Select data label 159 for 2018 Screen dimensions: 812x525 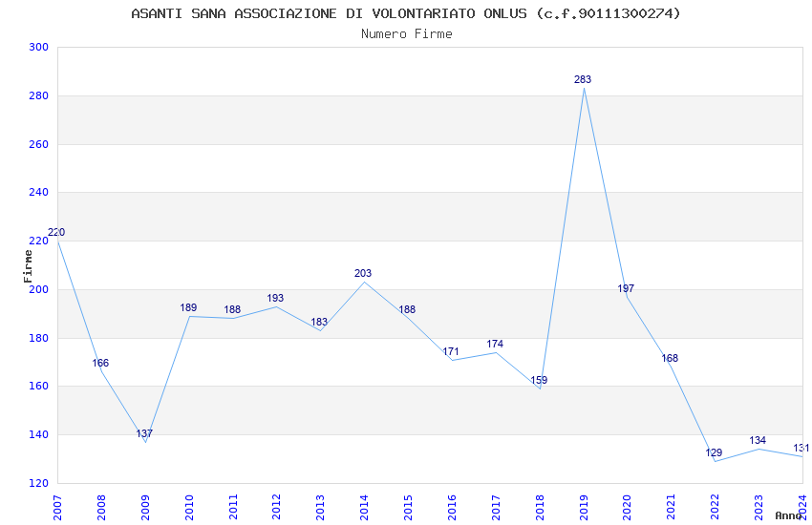coord(539,380)
